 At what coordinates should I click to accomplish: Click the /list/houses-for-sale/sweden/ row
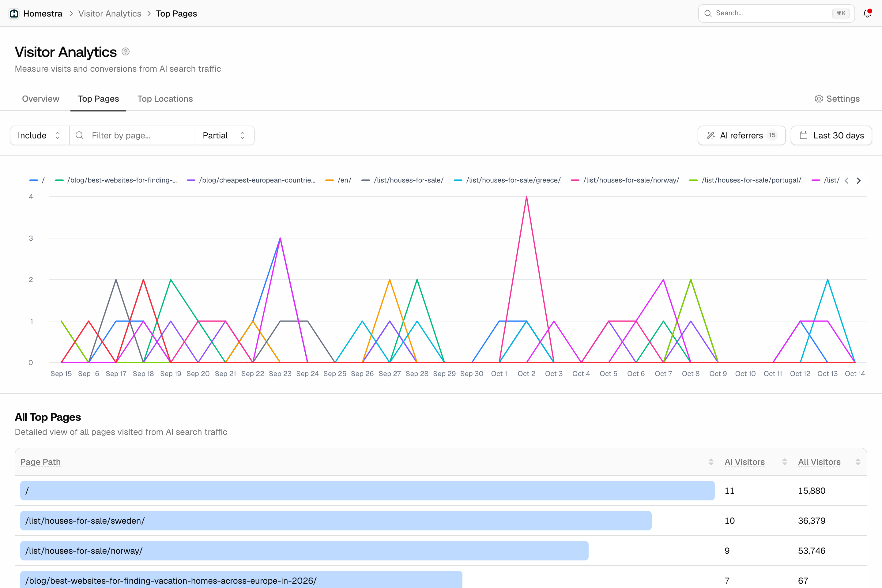pos(441,521)
